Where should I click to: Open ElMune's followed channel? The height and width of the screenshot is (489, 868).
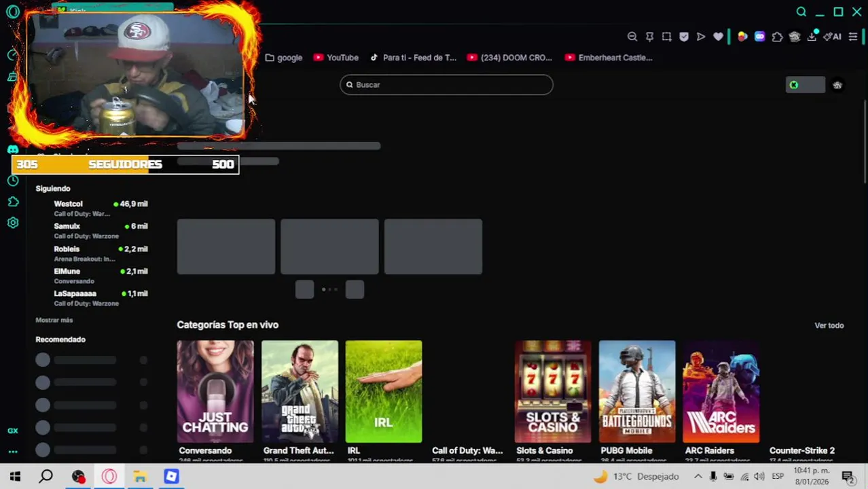92,276
